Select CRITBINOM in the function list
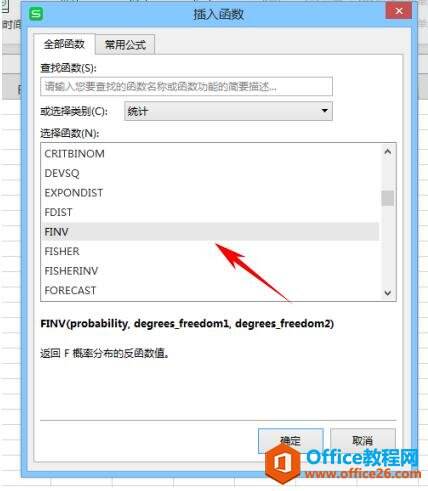Image resolution: width=428 pixels, height=491 pixels. tap(210, 154)
